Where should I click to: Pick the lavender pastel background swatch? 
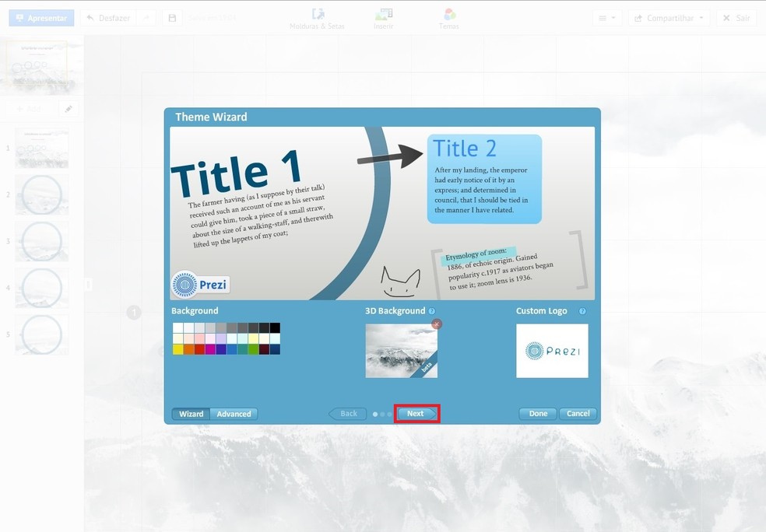click(221, 338)
